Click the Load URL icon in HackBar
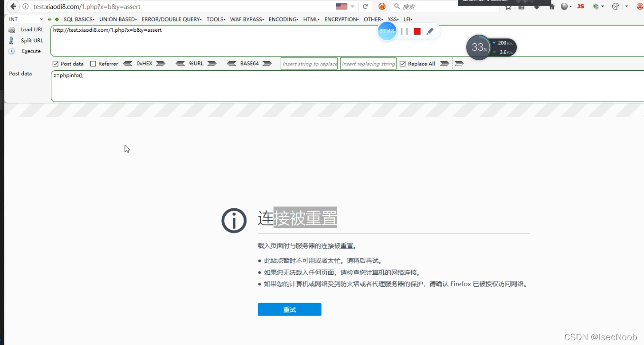 click(11, 29)
